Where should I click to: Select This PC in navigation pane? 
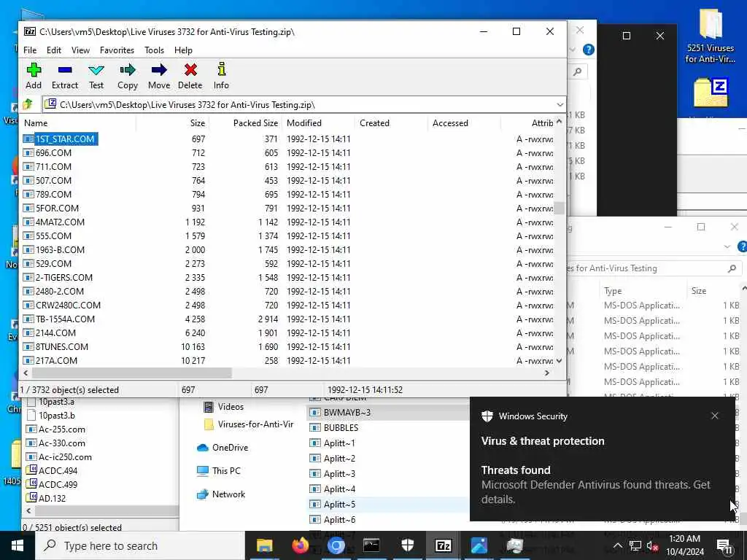[x=219, y=471]
